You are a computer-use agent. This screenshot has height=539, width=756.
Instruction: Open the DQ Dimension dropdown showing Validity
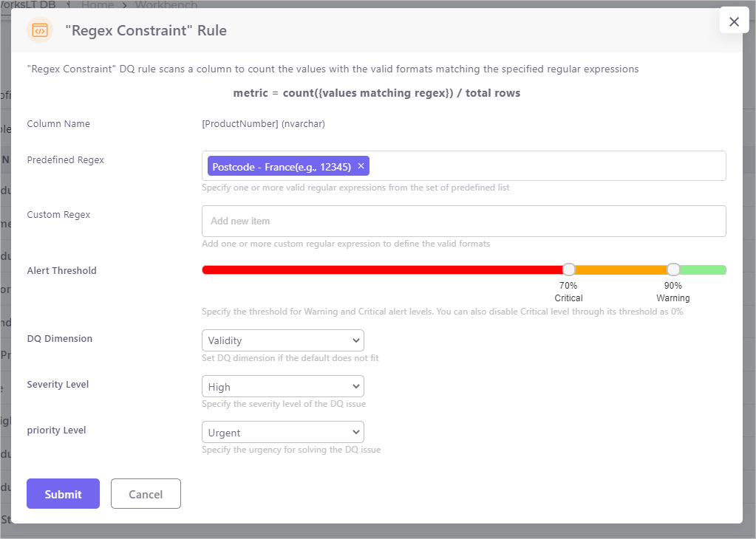pyautogui.click(x=282, y=340)
